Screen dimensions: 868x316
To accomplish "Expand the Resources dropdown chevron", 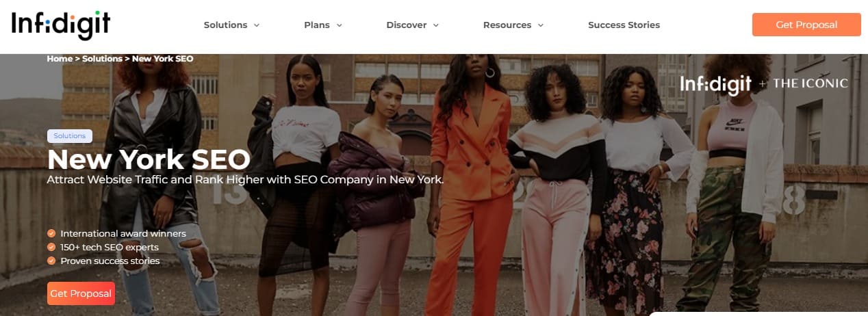I will point(540,25).
